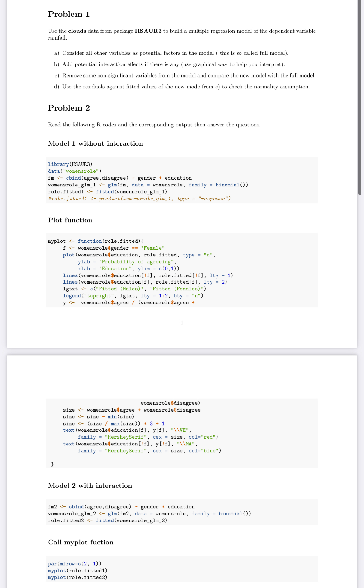The image size is (364, 588).
Task: Click code line containing col="red"
Action: 148,437
